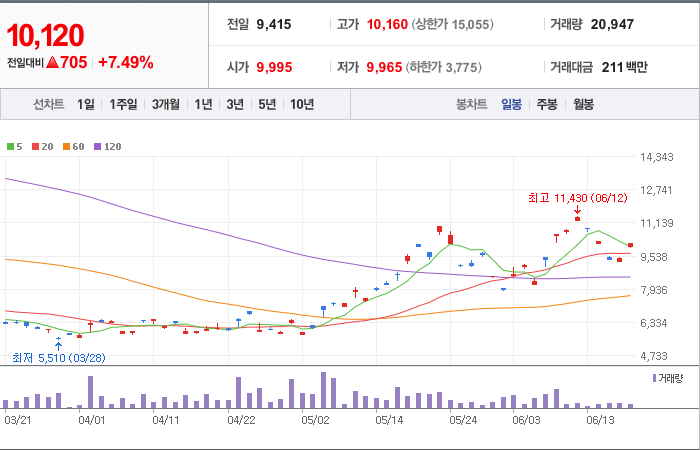Screen dimensions: 700x450
Task: Click the 06/03 date axis label
Action: pos(526,420)
